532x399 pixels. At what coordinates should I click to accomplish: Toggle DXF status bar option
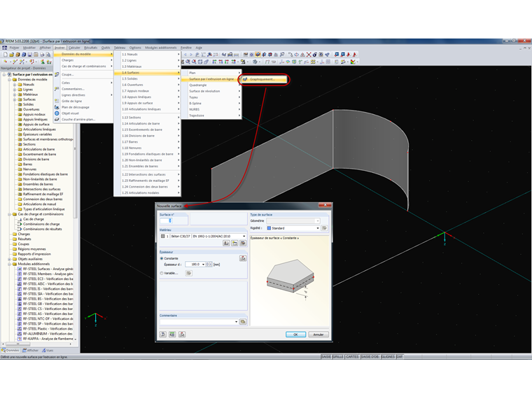point(400,356)
